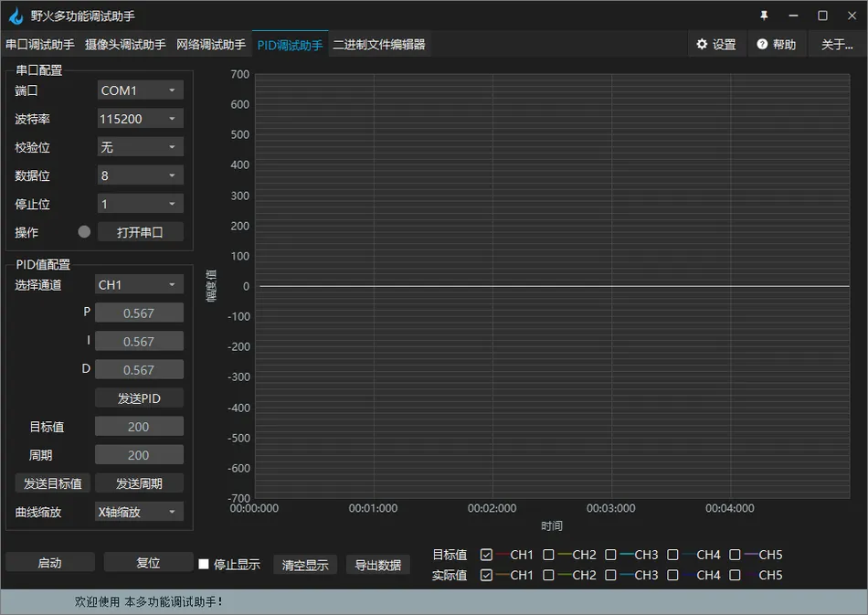The width and height of the screenshot is (868, 615).
Task: Maximize the debugging assistant window
Action: point(822,16)
